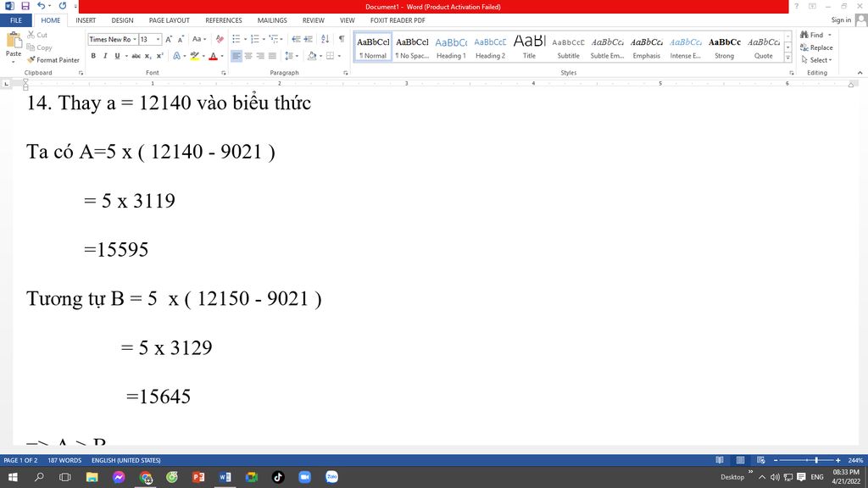868x488 pixels.
Task: Toggle Bold formatting
Action: (93, 56)
